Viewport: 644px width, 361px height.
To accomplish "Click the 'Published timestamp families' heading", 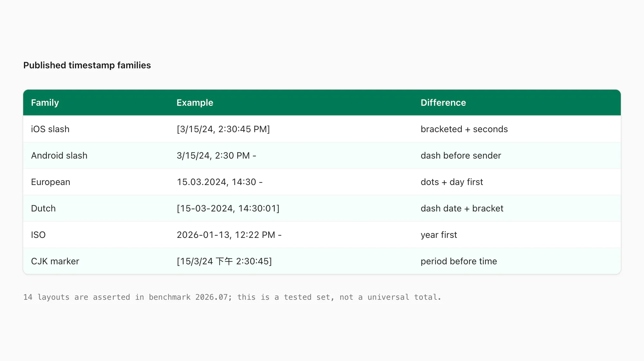I will (x=87, y=65).
